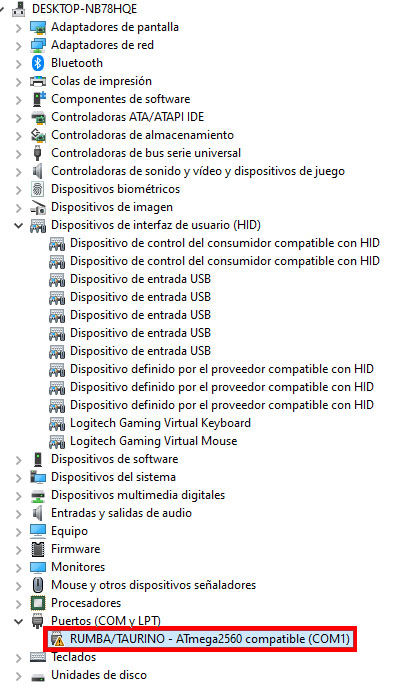This screenshot has width=410, height=692.
Task: Click the Dispositivos biométricos fingerprint icon
Action: (38, 189)
